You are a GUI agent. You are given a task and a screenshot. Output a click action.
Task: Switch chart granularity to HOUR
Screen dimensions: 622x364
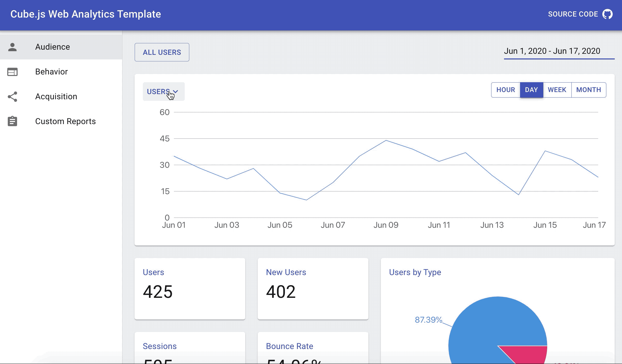coord(506,90)
